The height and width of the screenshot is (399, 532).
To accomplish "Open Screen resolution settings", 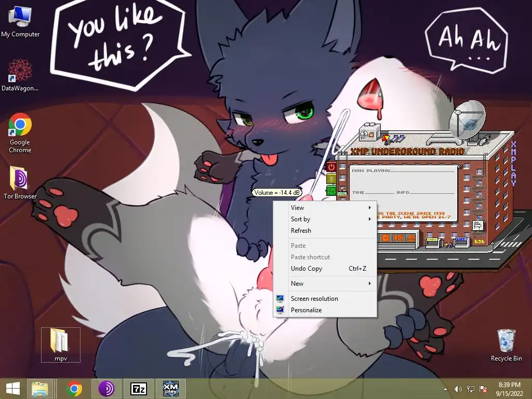I will tap(325, 299).
